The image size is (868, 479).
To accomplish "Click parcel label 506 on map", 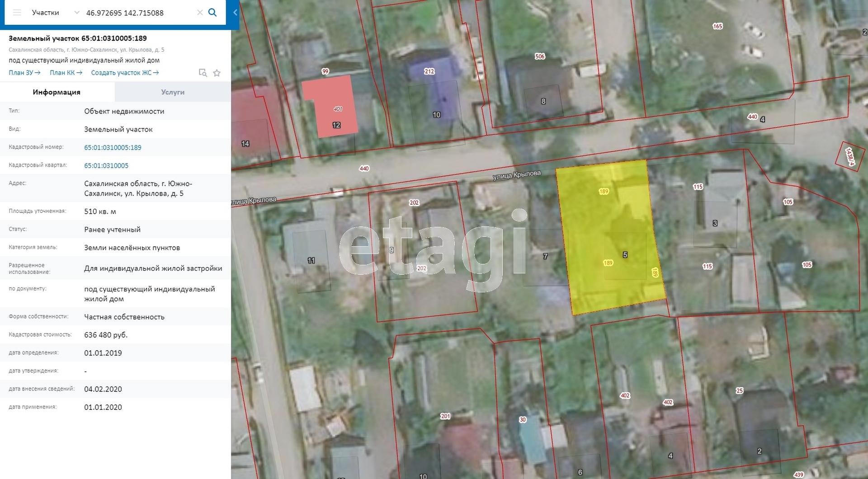I will (540, 56).
